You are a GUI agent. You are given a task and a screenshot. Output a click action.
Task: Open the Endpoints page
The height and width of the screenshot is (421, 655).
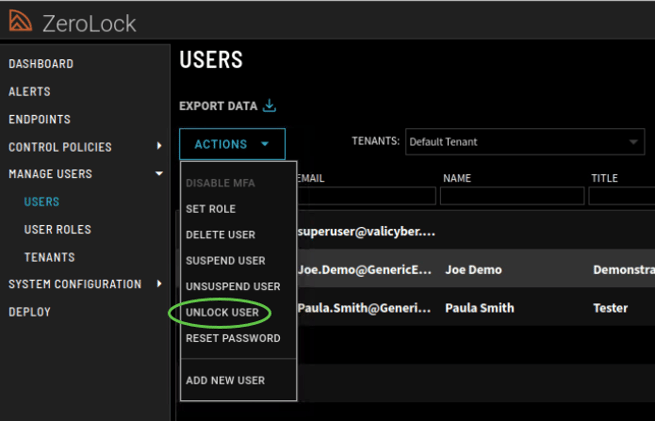click(40, 119)
